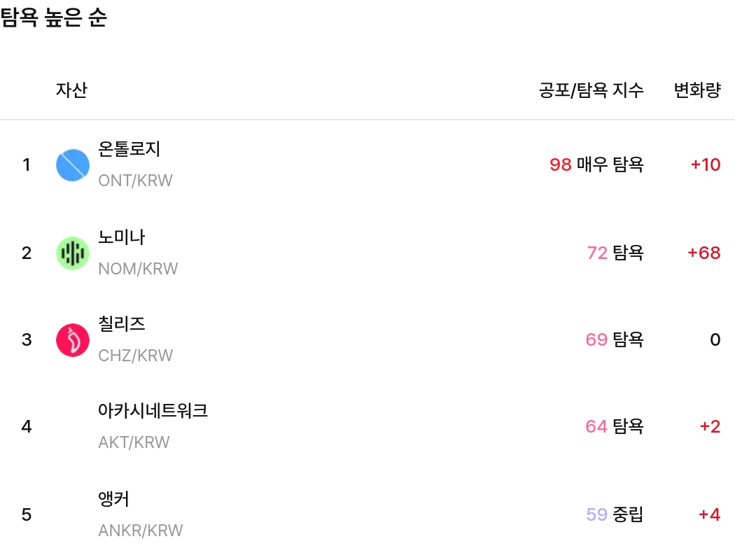Screen dimensions: 735x560
Task: Select the Chiliz pepper logo
Action: coord(73,339)
